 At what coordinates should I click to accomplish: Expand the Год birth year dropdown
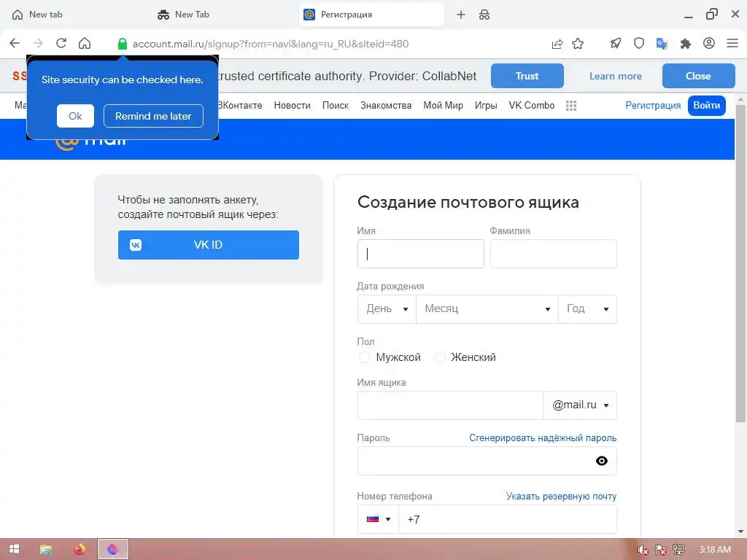point(587,309)
